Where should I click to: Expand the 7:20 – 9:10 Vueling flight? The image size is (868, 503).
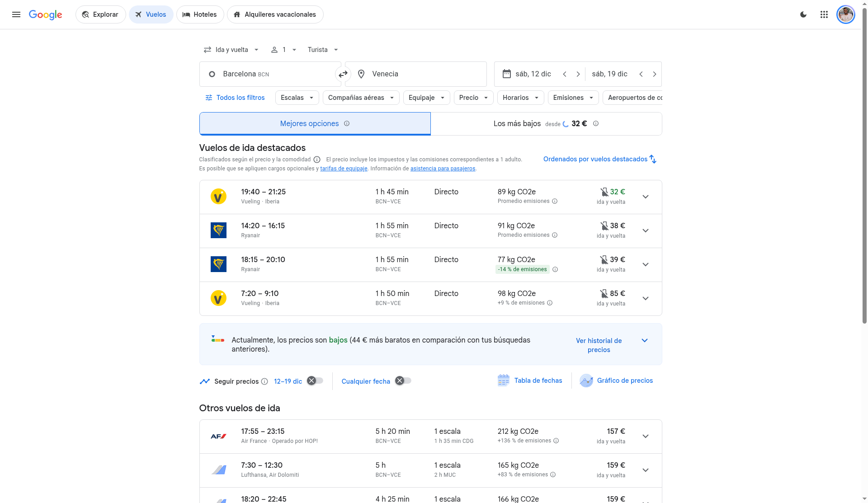pos(646,298)
